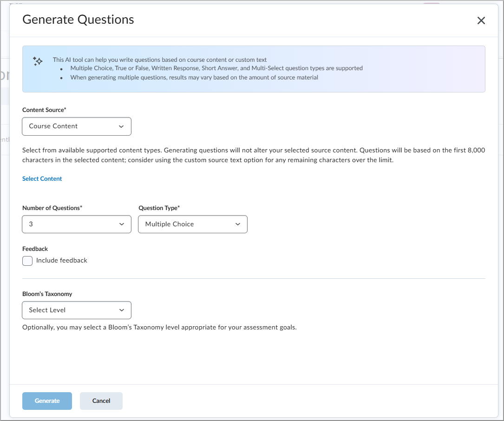Click the field showing the value 3

click(x=46, y=224)
